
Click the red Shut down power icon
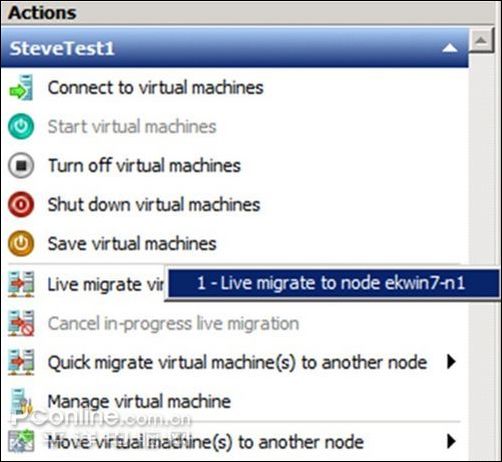(21, 204)
